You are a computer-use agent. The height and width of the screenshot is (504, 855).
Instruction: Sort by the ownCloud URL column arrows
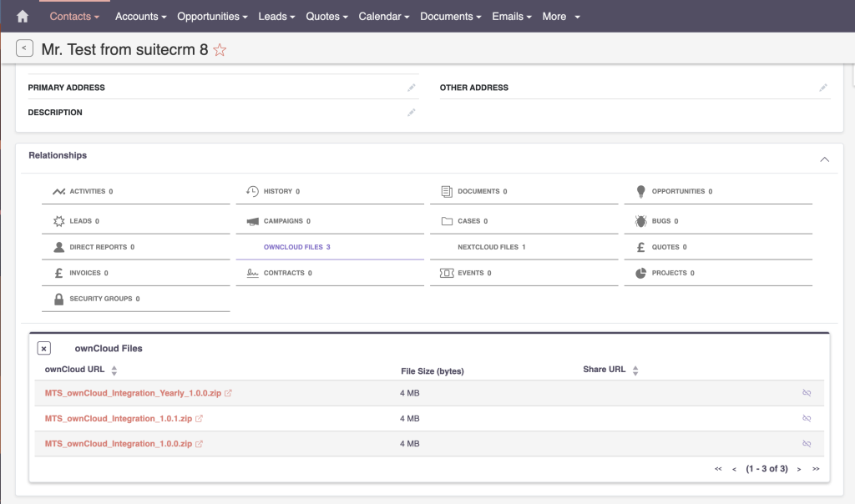click(x=114, y=370)
